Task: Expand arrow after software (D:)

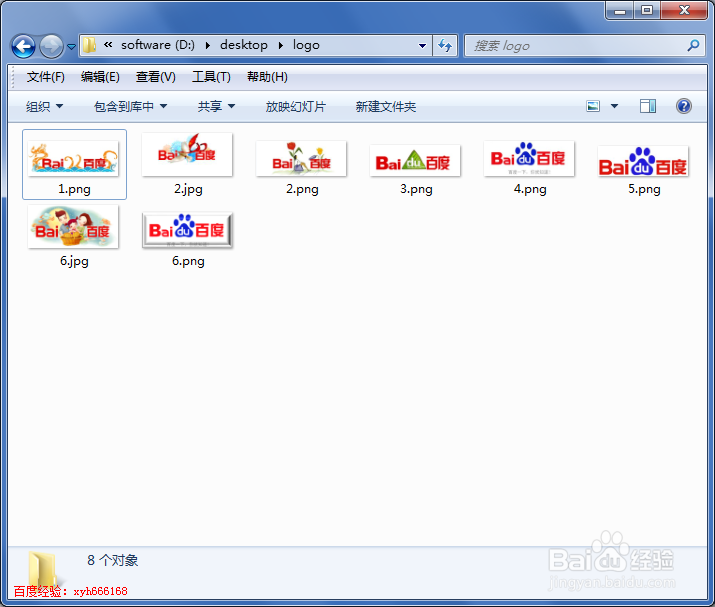Action: coord(207,45)
